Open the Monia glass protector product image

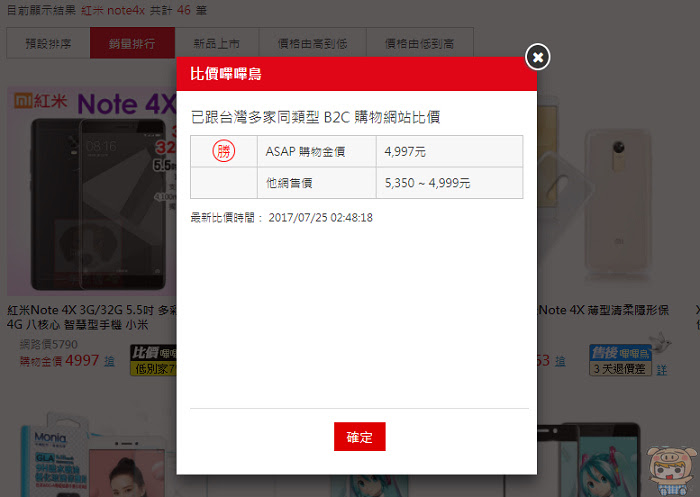(94, 455)
